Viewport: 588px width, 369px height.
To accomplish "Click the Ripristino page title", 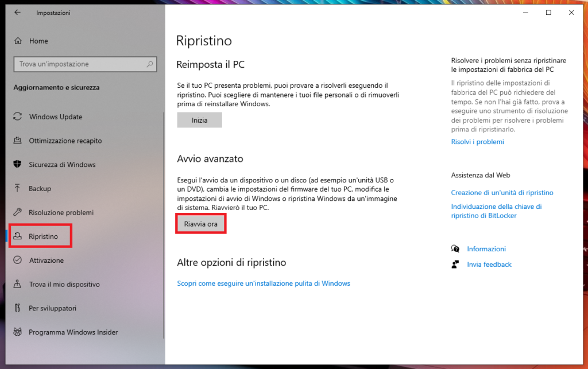I will point(204,41).
